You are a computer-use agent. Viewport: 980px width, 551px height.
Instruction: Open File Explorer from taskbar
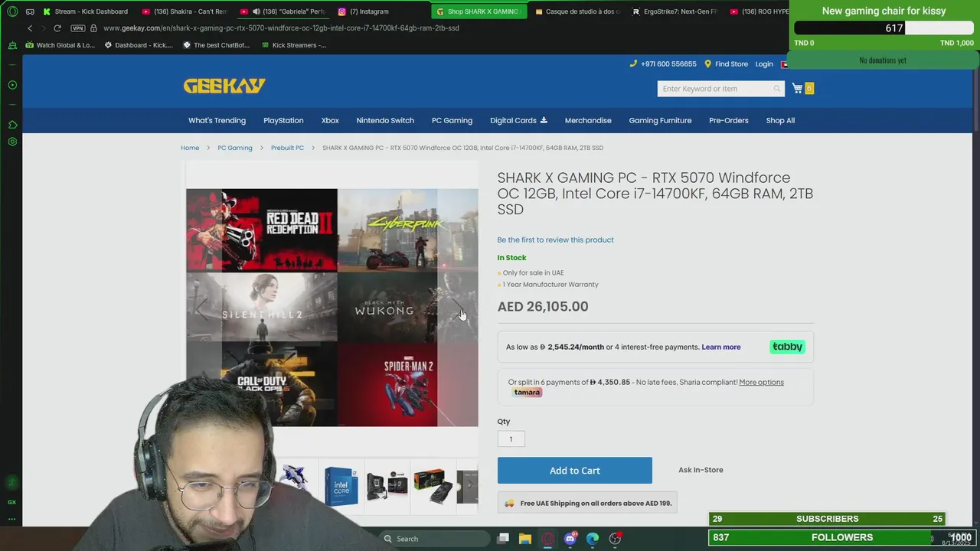coord(525,539)
